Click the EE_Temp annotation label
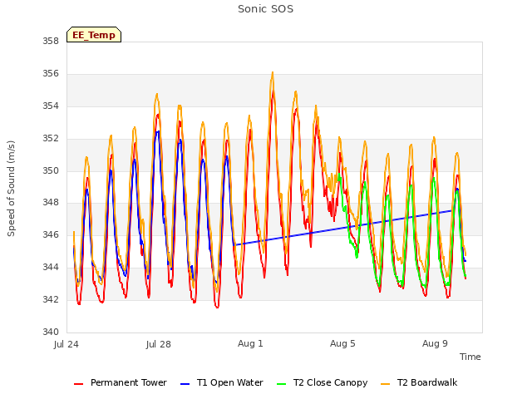 94,35
